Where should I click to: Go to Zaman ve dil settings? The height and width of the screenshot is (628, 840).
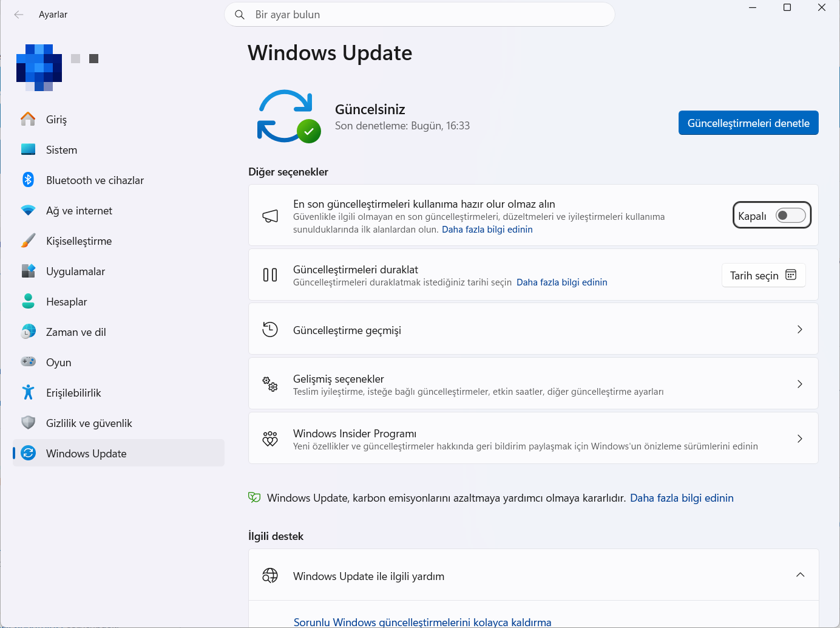pyautogui.click(x=118, y=332)
